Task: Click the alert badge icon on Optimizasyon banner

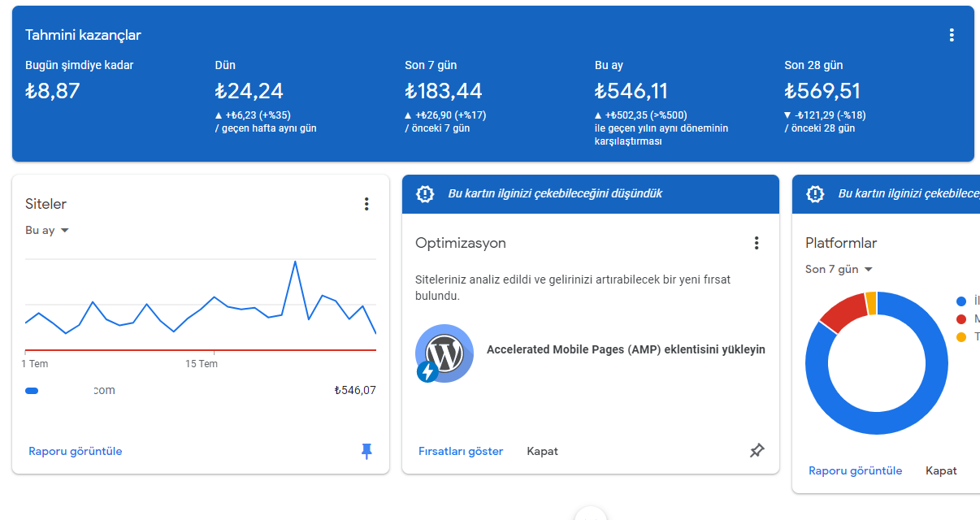Action: [x=425, y=194]
